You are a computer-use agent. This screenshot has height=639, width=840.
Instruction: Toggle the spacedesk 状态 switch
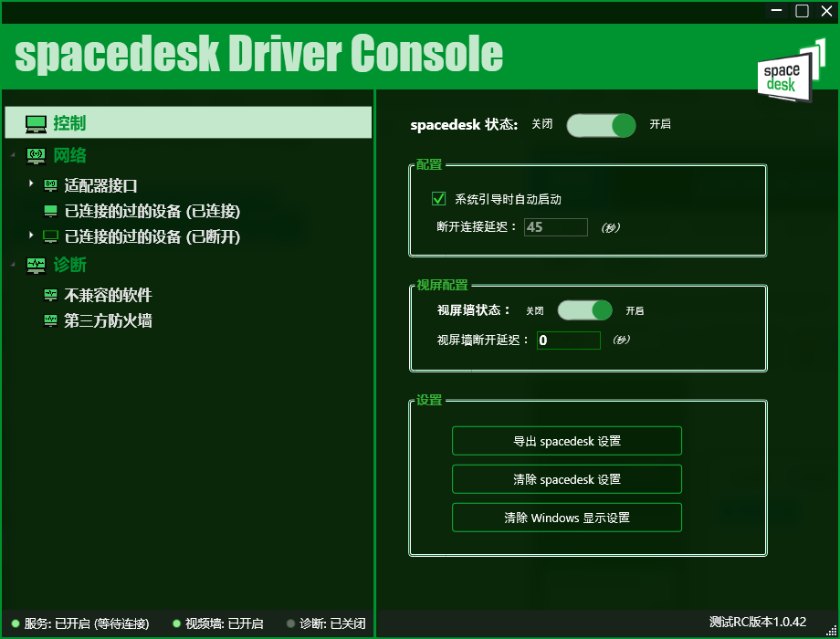[x=601, y=125]
